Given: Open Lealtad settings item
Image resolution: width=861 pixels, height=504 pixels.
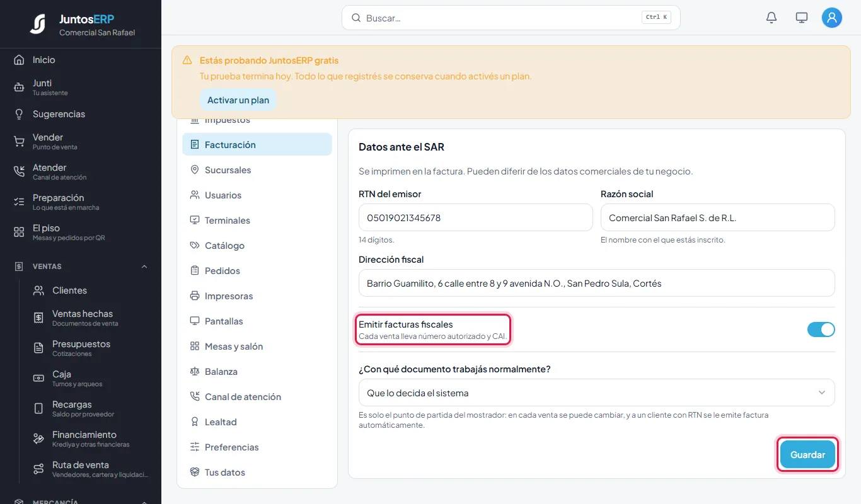Looking at the screenshot, I should [x=257, y=422].
